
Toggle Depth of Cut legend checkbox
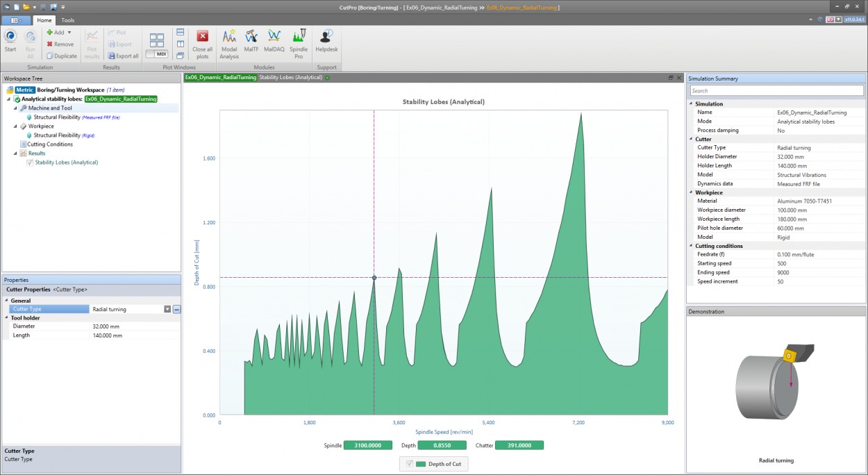[409, 464]
